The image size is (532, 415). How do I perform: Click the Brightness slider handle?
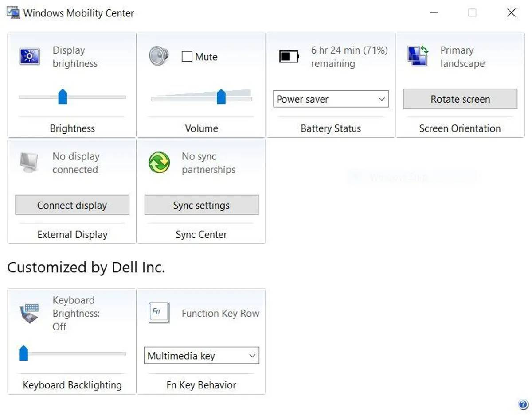(x=63, y=97)
